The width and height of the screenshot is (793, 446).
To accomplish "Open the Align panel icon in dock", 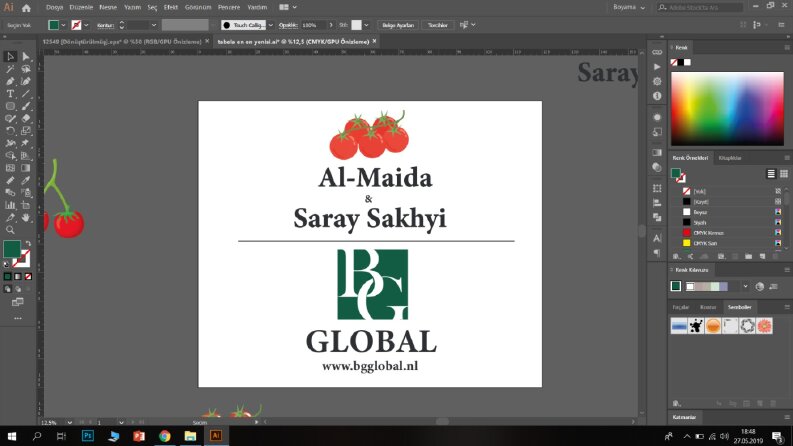I will click(x=657, y=203).
